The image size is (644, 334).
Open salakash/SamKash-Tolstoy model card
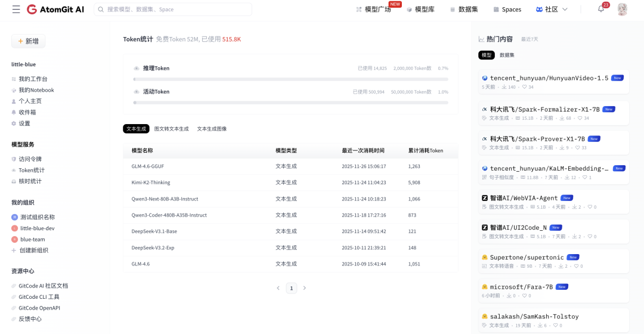click(x=553, y=320)
